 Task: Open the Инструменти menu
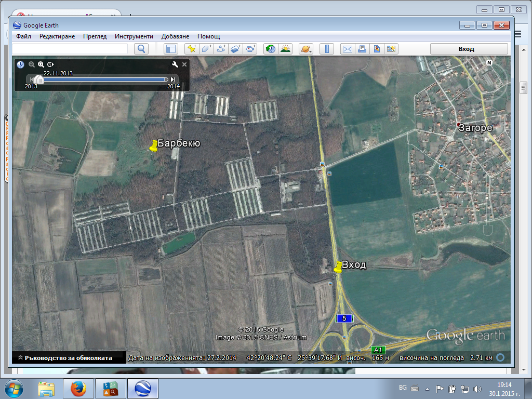click(x=134, y=36)
